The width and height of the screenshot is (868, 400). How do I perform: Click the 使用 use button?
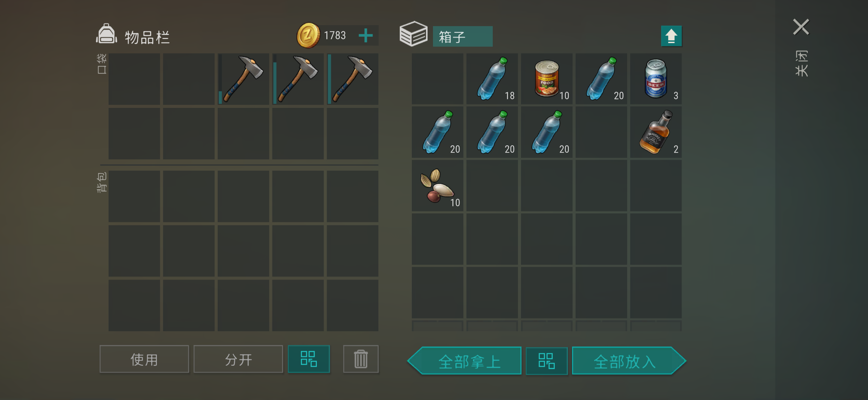(144, 359)
